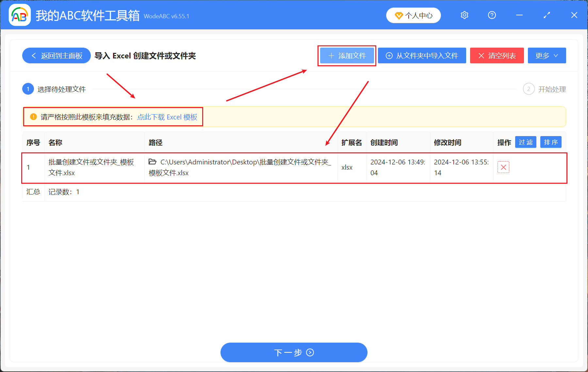Open the help question-mark icon
The height and width of the screenshot is (372, 588).
pos(492,15)
